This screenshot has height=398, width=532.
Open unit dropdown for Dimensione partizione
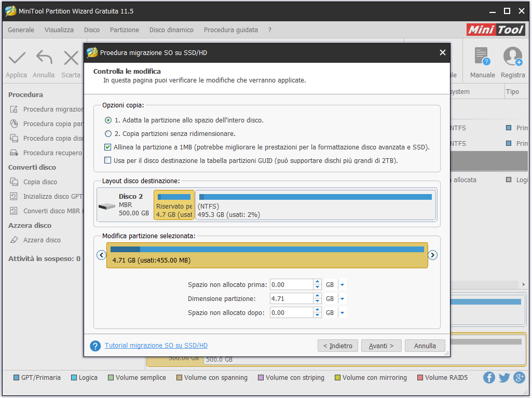[342, 299]
